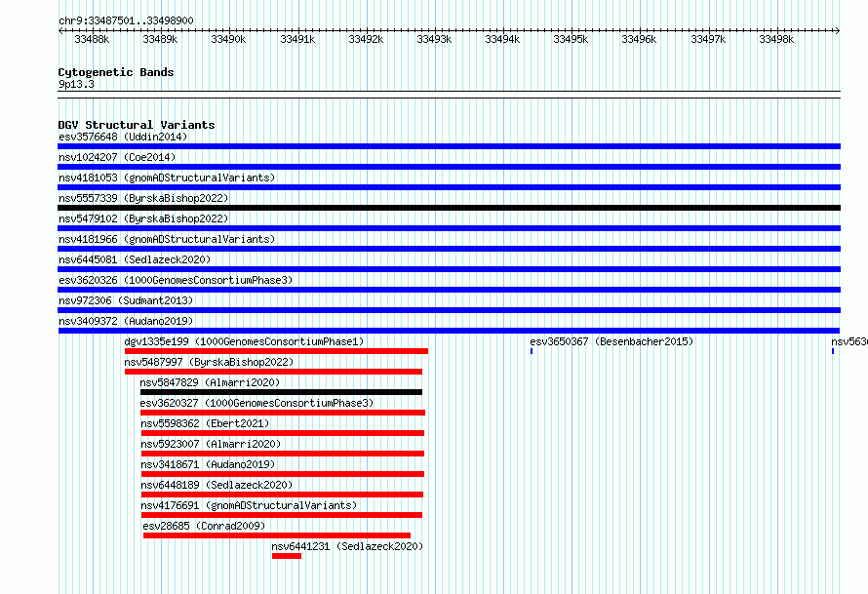The height and width of the screenshot is (594, 868).
Task: Click the nsv972306 (Sudmant2013) label
Action: pyautogui.click(x=126, y=300)
